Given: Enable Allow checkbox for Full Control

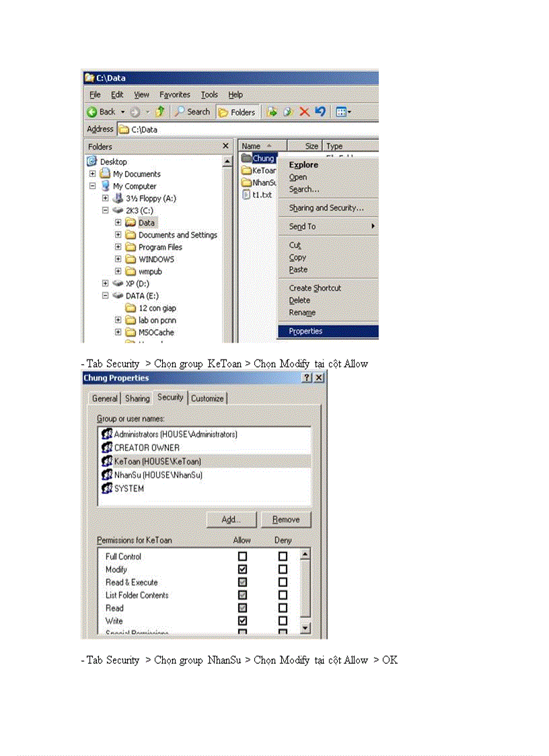Looking at the screenshot, I should [x=242, y=557].
